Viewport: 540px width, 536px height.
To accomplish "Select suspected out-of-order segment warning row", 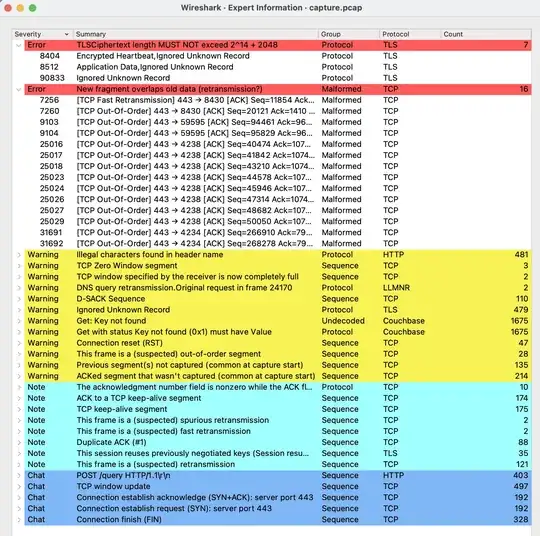I will (278, 354).
